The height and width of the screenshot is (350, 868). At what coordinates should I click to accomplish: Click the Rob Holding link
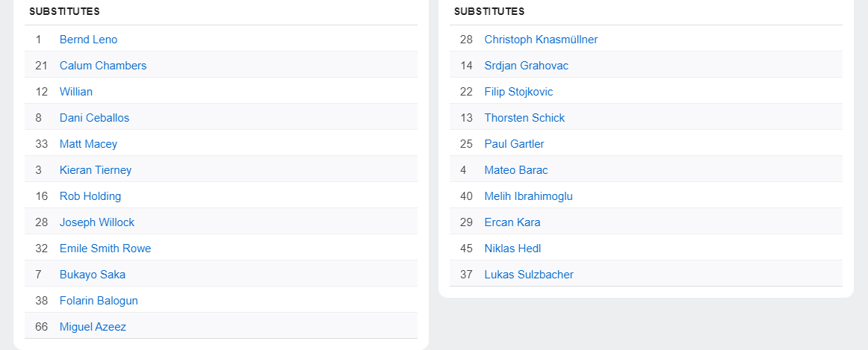pos(90,196)
